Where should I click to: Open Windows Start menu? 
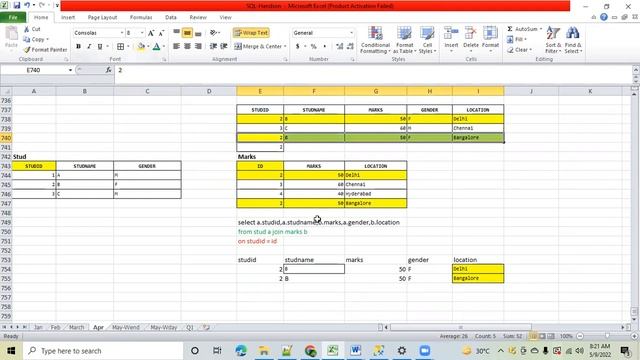tap(11, 351)
